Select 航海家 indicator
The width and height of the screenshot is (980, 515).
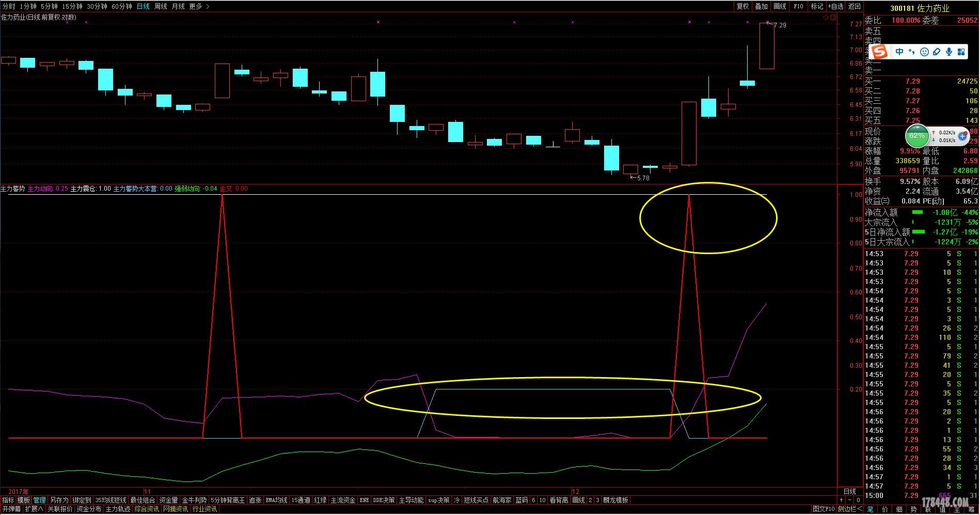point(502,500)
